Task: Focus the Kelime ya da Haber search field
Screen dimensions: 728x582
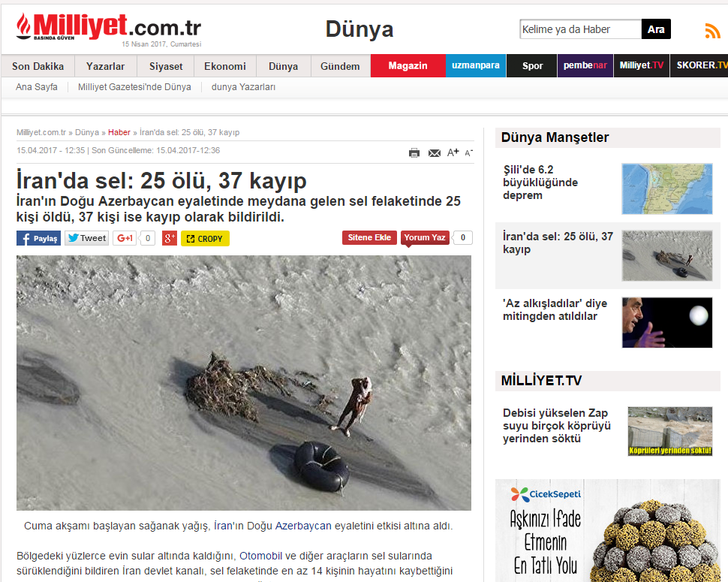Action: click(x=580, y=29)
